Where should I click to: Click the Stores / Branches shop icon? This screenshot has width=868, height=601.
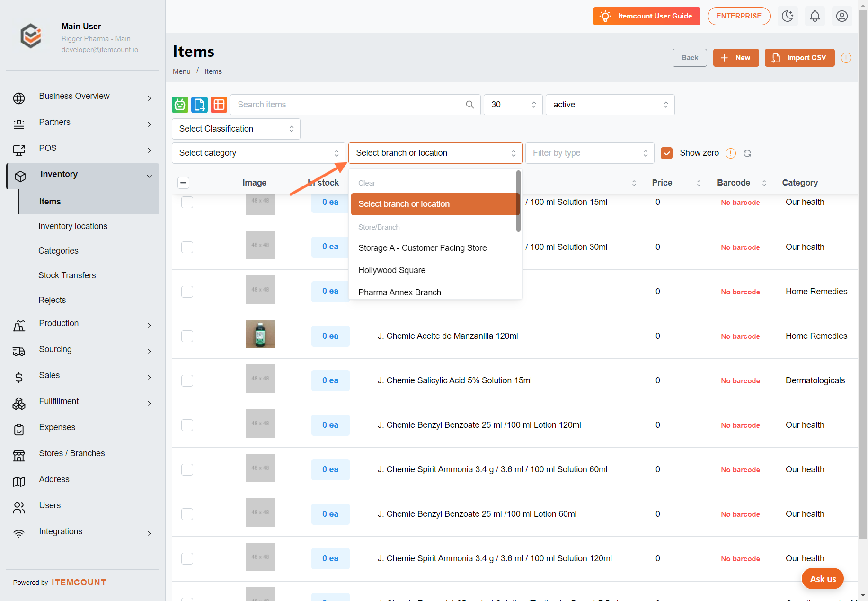[x=19, y=456]
